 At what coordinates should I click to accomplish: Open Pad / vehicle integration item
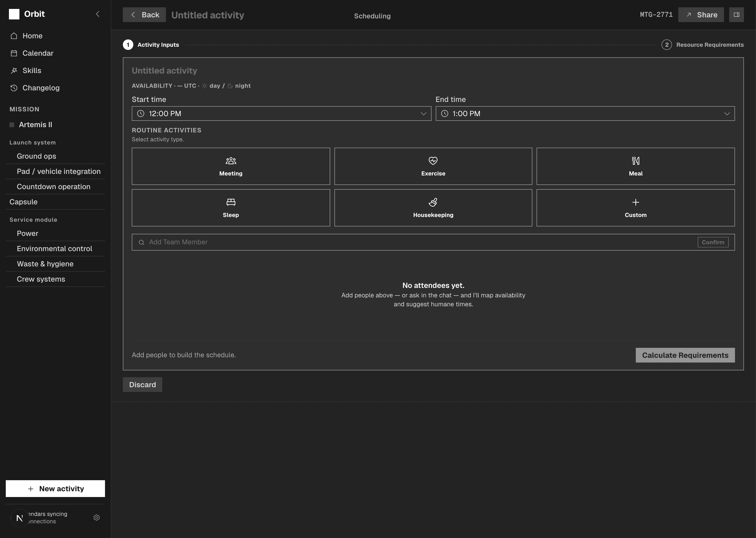(x=55, y=171)
